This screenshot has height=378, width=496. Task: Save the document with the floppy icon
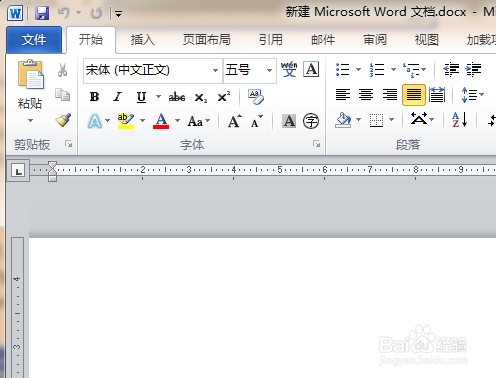[42, 13]
